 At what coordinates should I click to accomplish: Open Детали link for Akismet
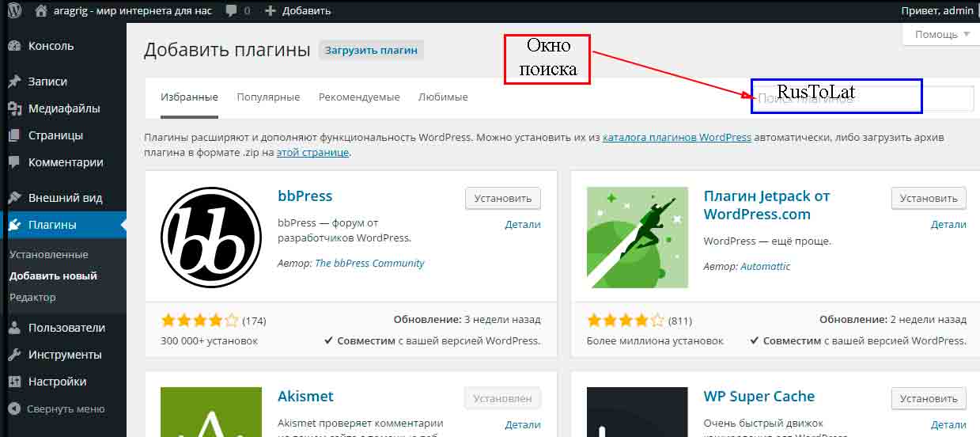coord(523,424)
